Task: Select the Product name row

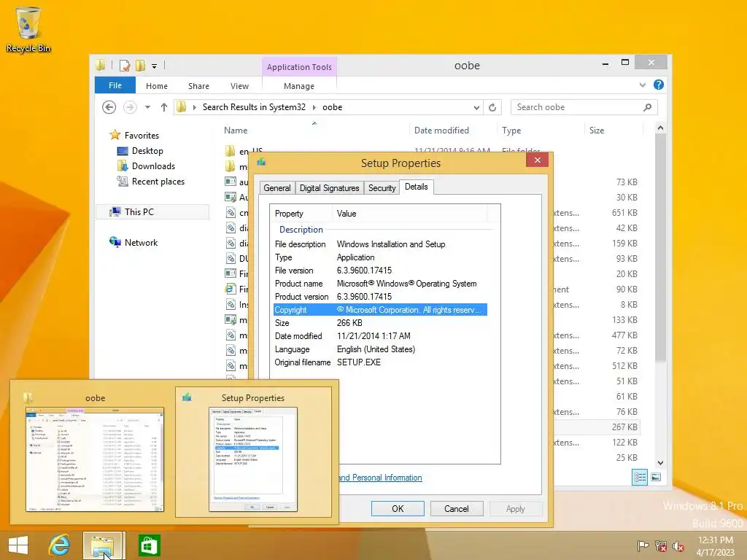Action: [380, 284]
